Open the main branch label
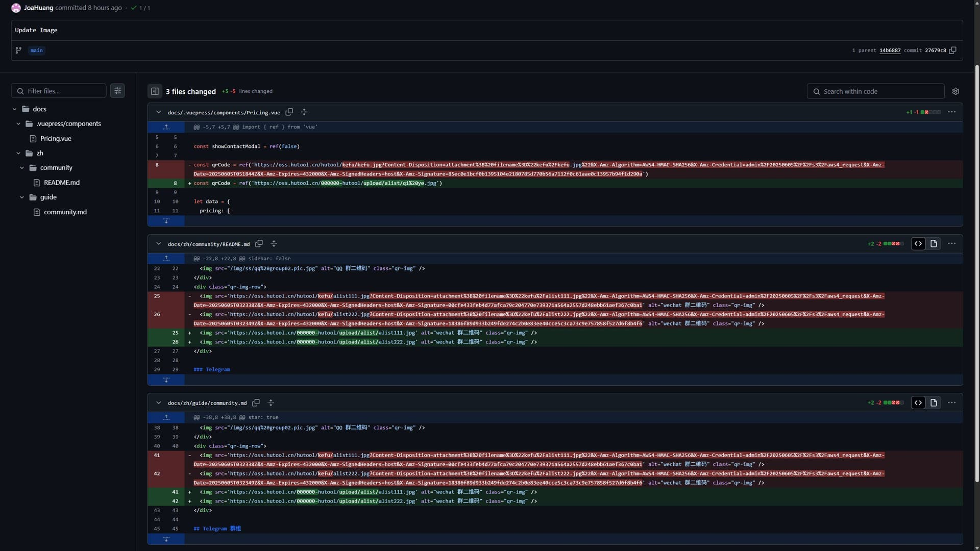Image resolution: width=980 pixels, height=551 pixels. (x=36, y=51)
